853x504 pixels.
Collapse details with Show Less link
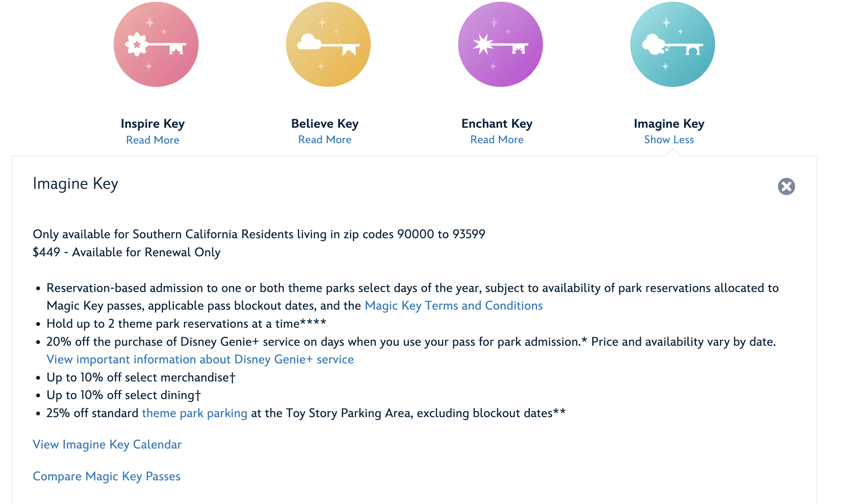[x=669, y=139]
